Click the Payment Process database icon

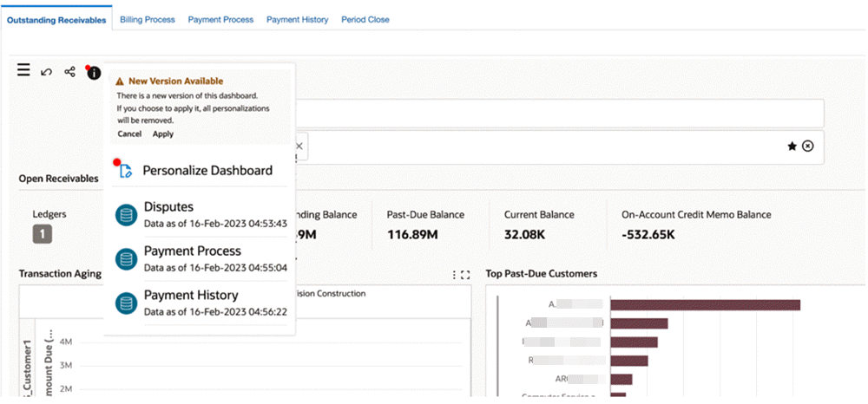(127, 259)
